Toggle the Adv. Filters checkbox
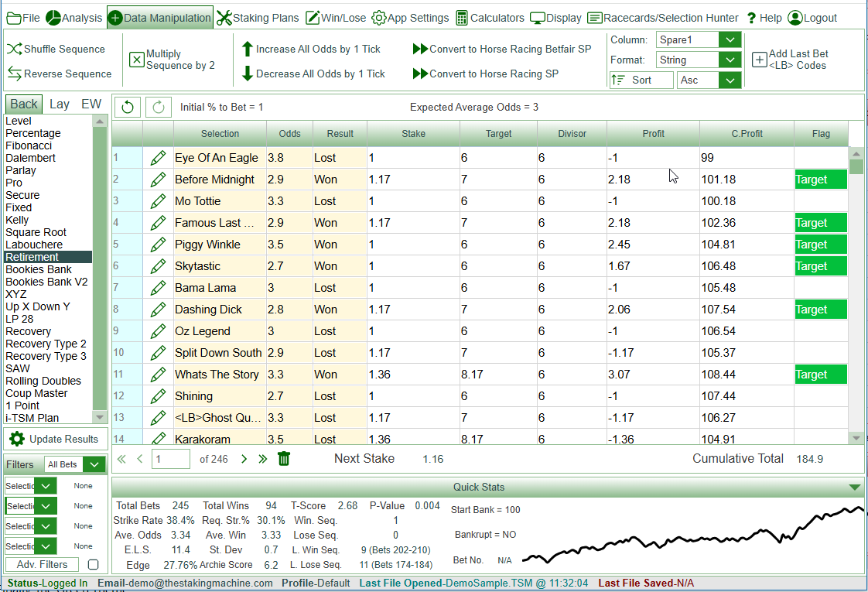The height and width of the screenshot is (592, 868). tap(94, 565)
